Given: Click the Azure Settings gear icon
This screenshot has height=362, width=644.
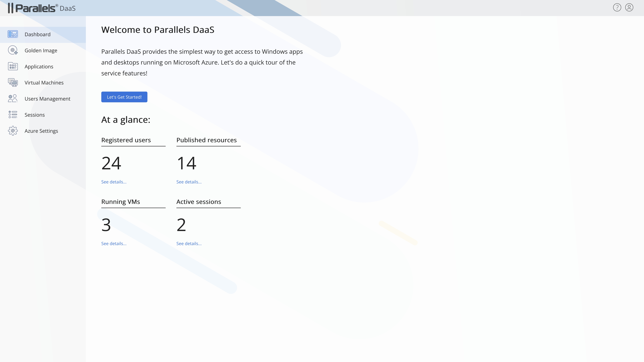Looking at the screenshot, I should (x=13, y=131).
